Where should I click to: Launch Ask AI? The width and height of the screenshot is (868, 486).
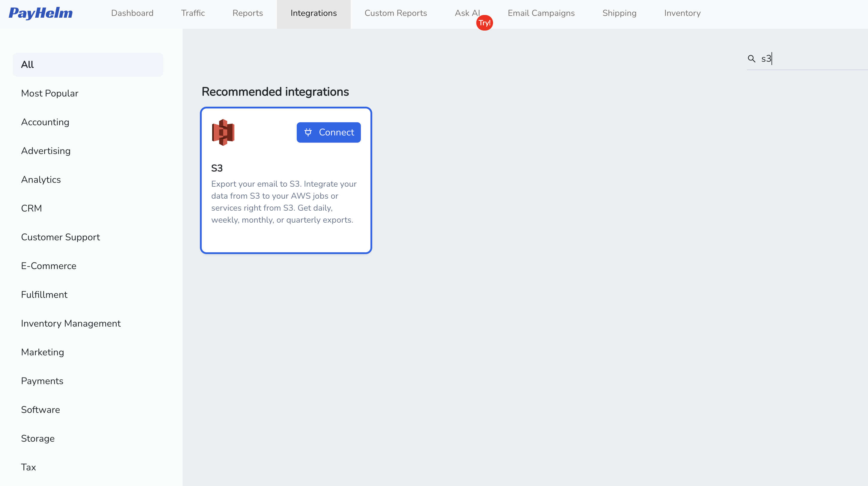467,13
